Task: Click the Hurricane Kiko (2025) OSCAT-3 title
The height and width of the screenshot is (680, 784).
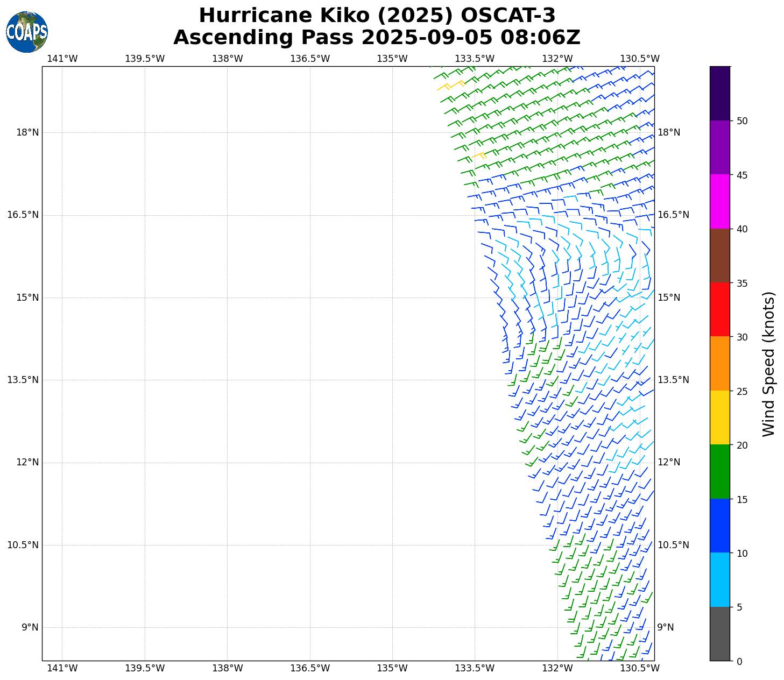Action: point(377,16)
